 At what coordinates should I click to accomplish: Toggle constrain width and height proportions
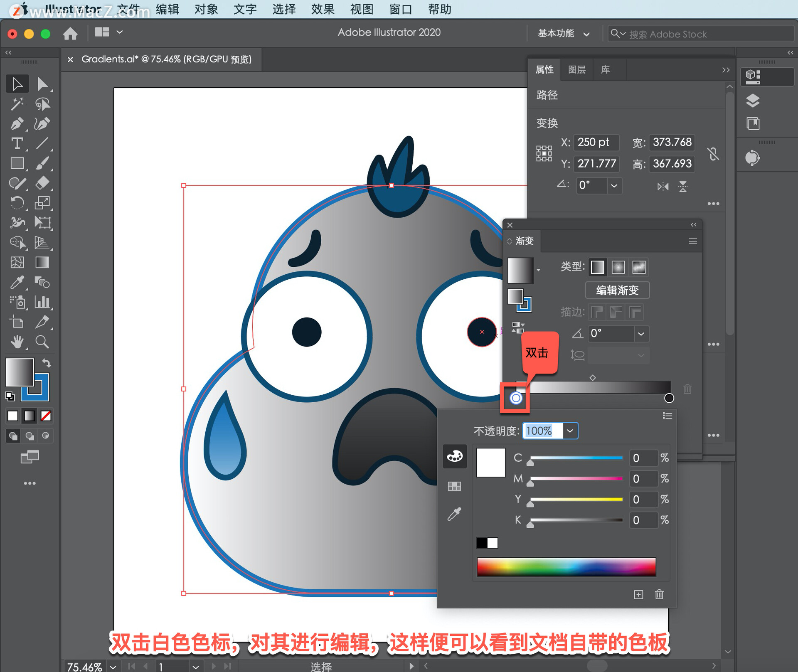(713, 154)
